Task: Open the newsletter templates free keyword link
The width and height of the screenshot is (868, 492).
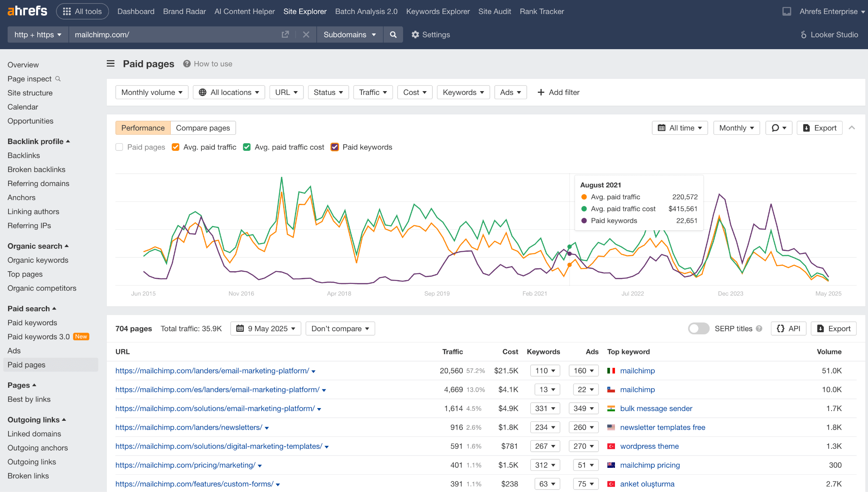Action: point(662,427)
